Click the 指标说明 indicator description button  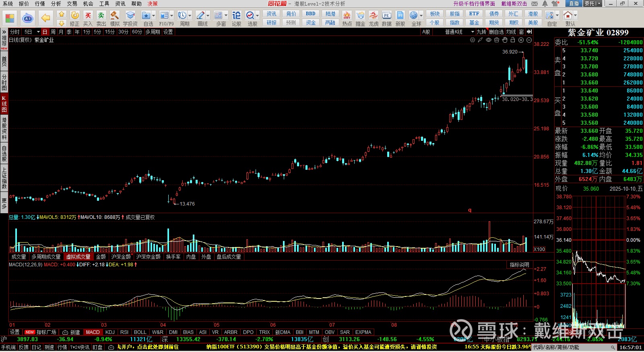(519, 265)
